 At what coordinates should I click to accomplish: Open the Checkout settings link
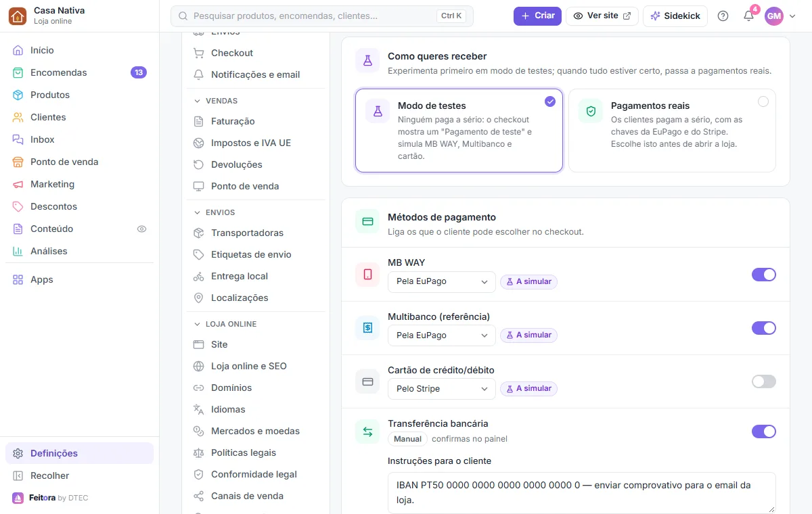coord(256,53)
